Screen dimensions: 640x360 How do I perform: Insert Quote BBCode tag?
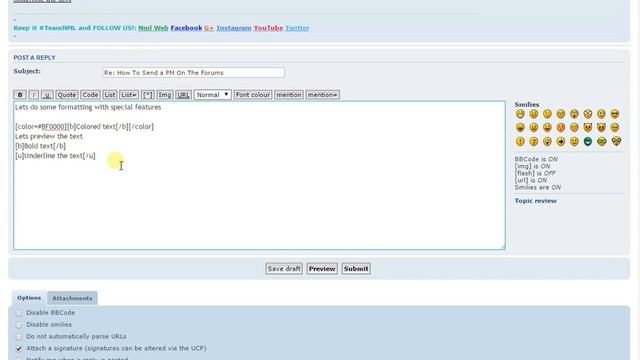coord(67,95)
